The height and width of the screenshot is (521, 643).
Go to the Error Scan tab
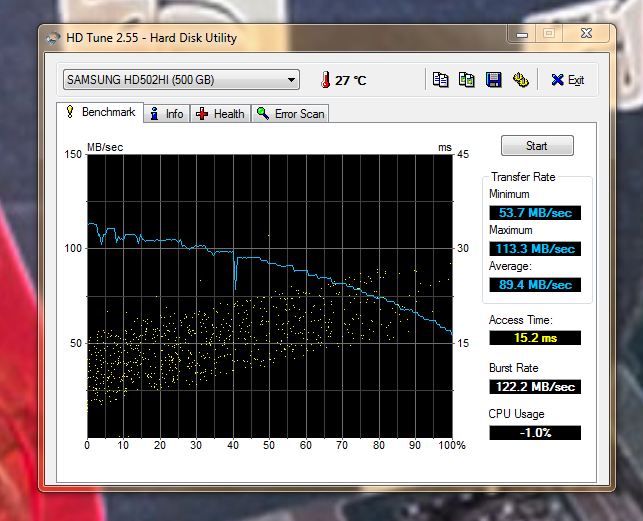pyautogui.click(x=290, y=114)
